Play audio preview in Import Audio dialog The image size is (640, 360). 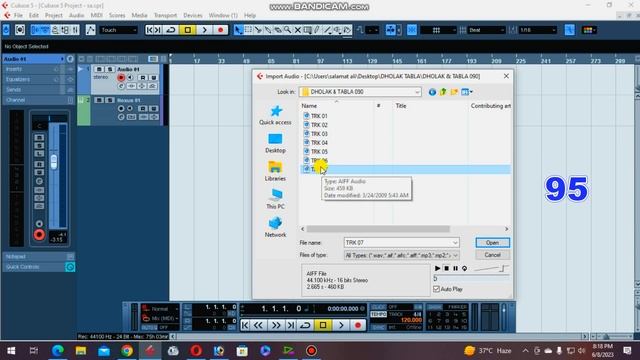[437, 268]
